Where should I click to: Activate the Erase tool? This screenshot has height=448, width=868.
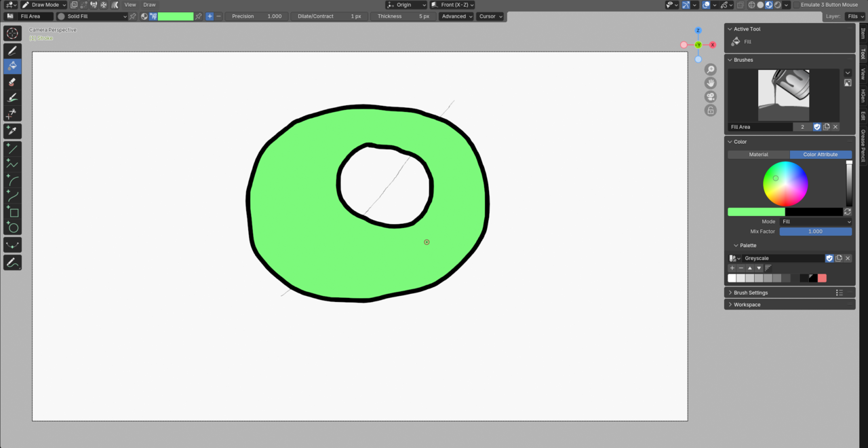tap(12, 81)
